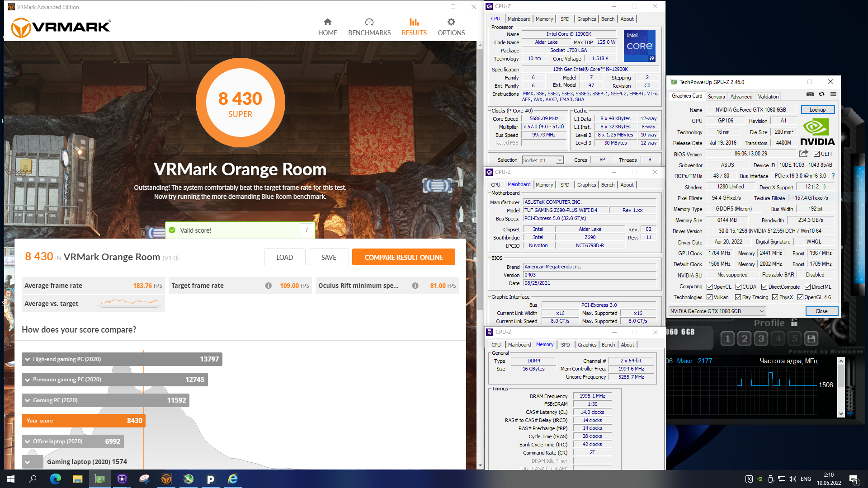Switch to Bench tab in top CPU-Z window
Viewport: 868px width, 488px height.
click(x=608, y=19)
